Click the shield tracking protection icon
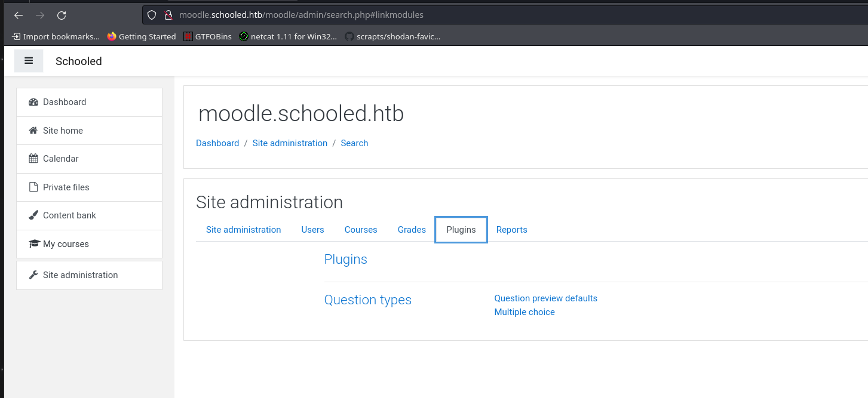Screen dimensions: 868x398 [x=152, y=15]
